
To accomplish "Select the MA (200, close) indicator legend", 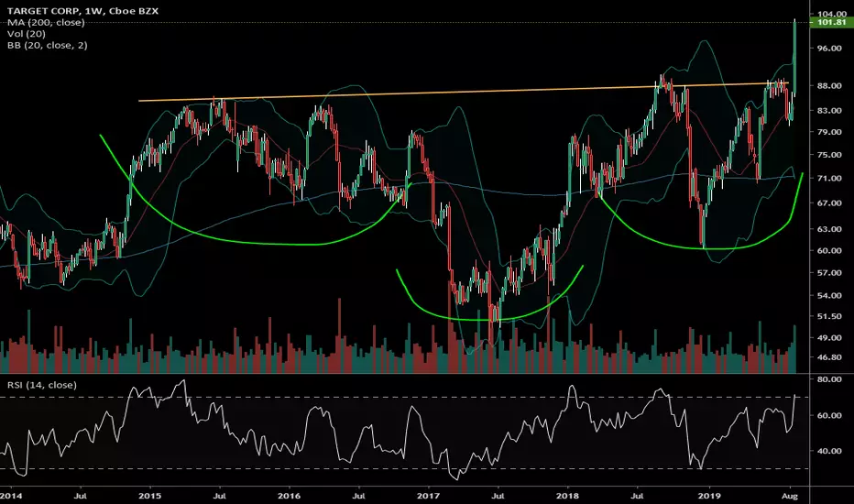I will click(47, 22).
